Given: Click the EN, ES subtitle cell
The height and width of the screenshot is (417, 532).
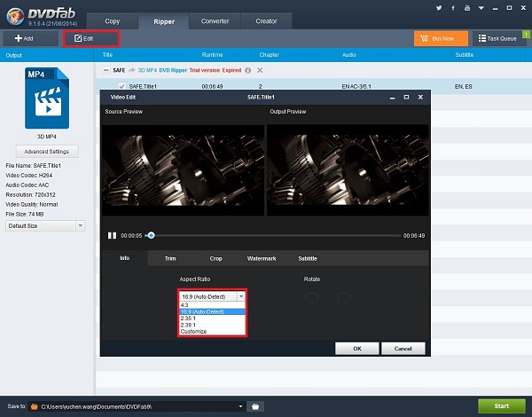Looking at the screenshot, I should (463, 87).
